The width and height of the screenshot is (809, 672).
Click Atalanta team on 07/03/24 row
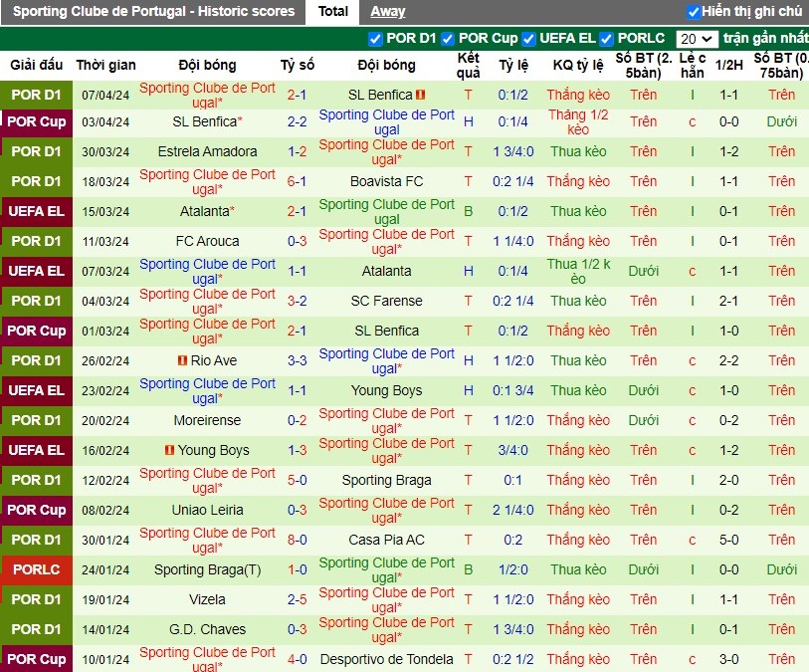pyautogui.click(x=386, y=272)
